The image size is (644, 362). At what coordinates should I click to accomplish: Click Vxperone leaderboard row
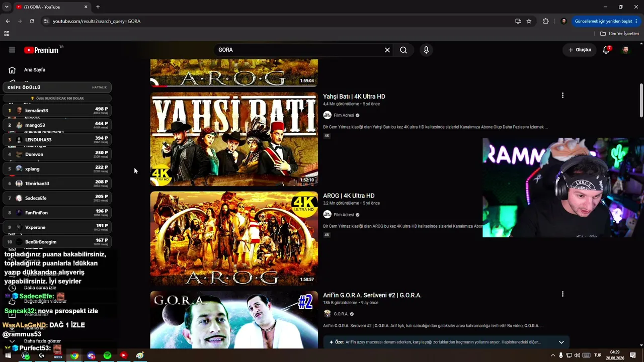57,227
